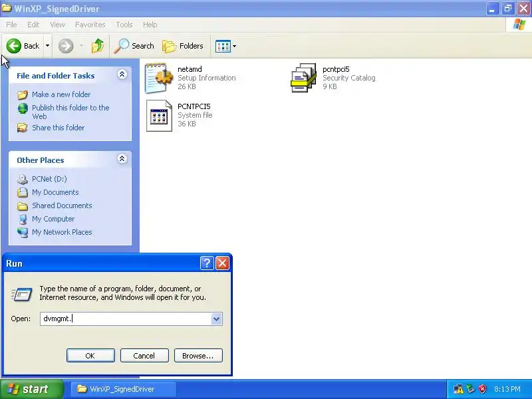532x399 pixels.
Task: Open My Computer from Other Places
Action: (53, 219)
